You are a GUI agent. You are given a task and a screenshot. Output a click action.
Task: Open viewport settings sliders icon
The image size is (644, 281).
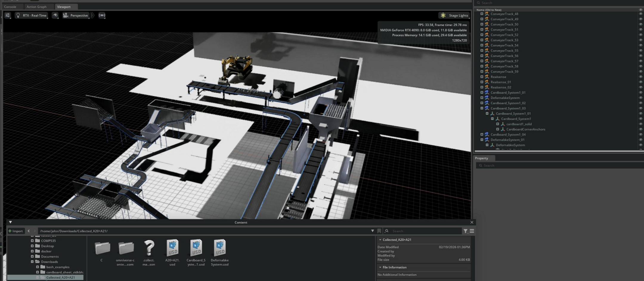(x=7, y=15)
